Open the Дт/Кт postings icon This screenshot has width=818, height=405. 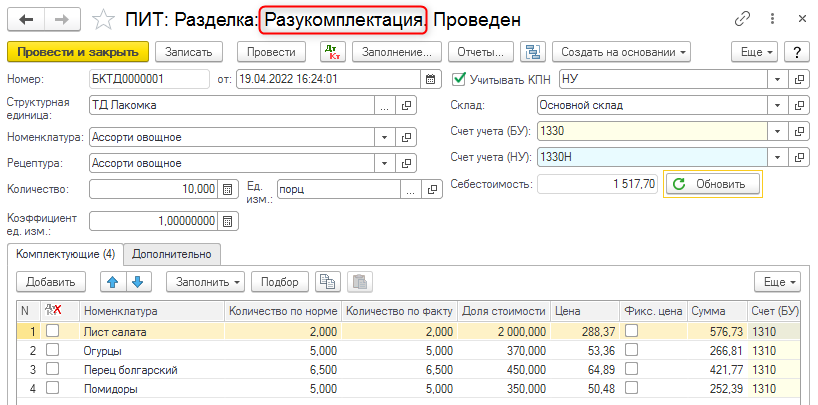coord(332,52)
